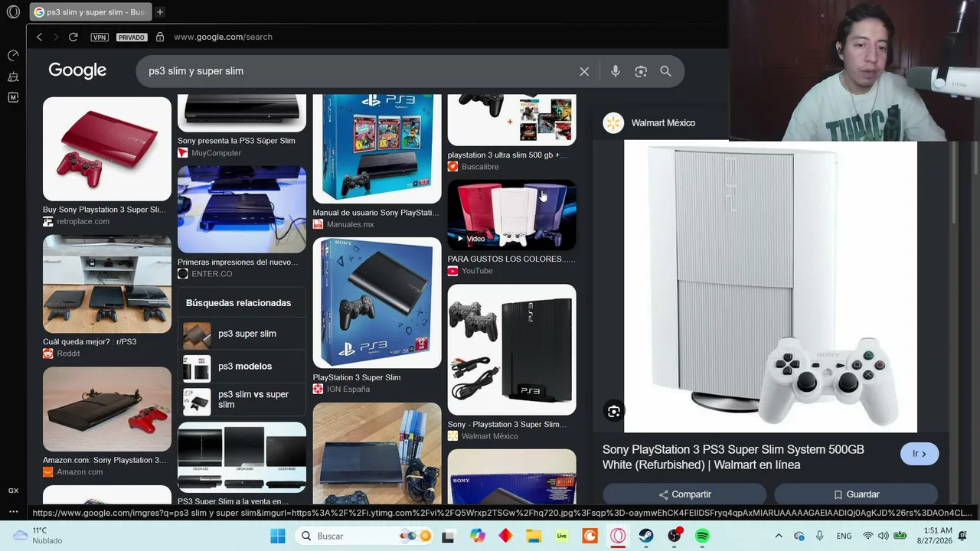Select the 'ps3 slim y super slim' tab

coord(90,12)
